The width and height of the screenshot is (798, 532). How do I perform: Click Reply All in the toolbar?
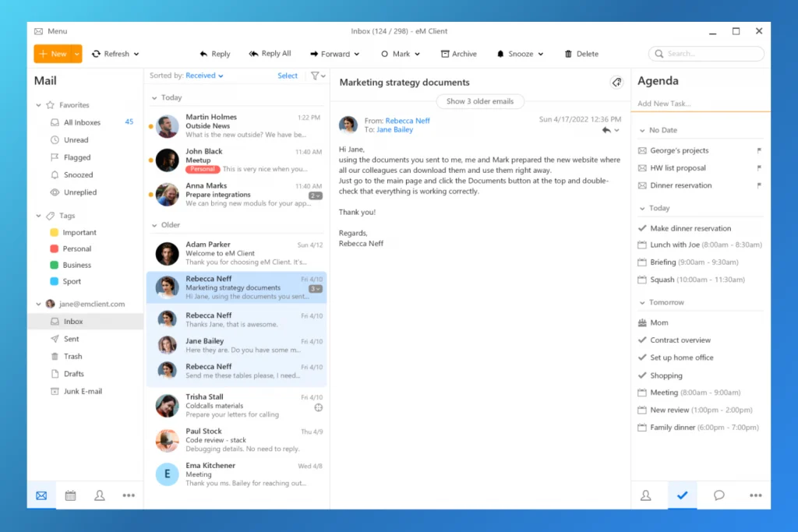point(270,54)
